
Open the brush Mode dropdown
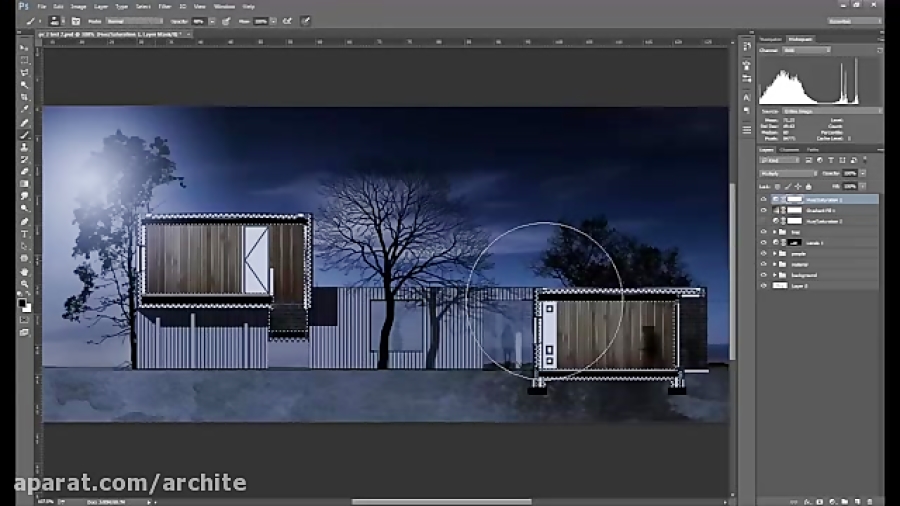tap(134, 21)
